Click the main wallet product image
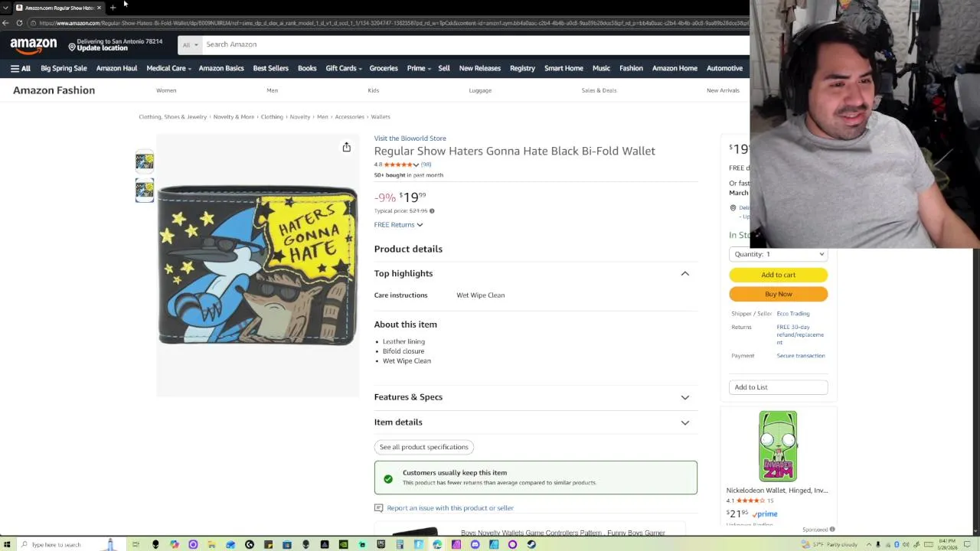The height and width of the screenshot is (551, 980). pyautogui.click(x=257, y=266)
